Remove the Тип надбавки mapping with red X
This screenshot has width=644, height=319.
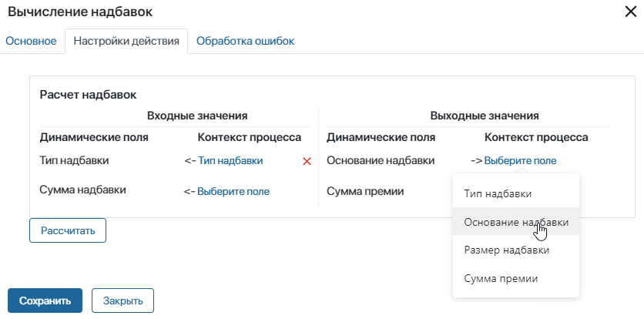(307, 161)
